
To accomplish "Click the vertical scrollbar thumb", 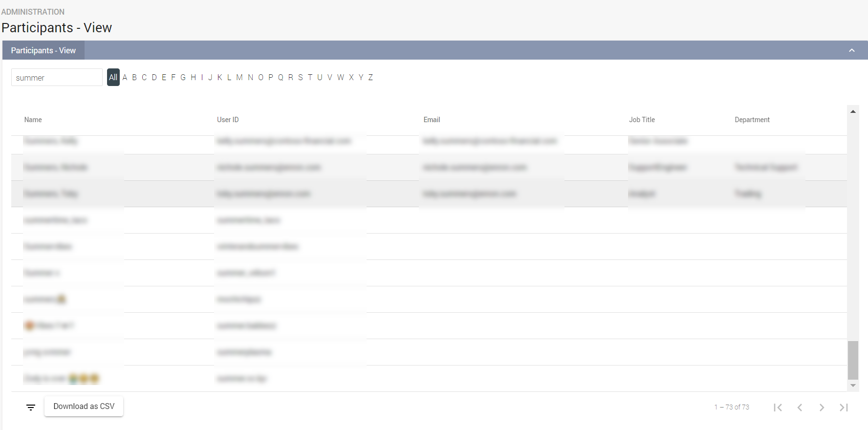I will pyautogui.click(x=853, y=360).
